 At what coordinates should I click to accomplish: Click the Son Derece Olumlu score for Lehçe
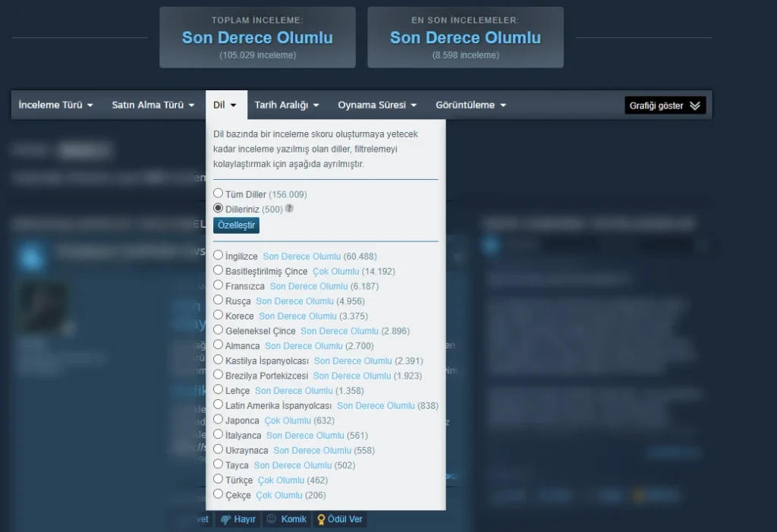pos(294,391)
